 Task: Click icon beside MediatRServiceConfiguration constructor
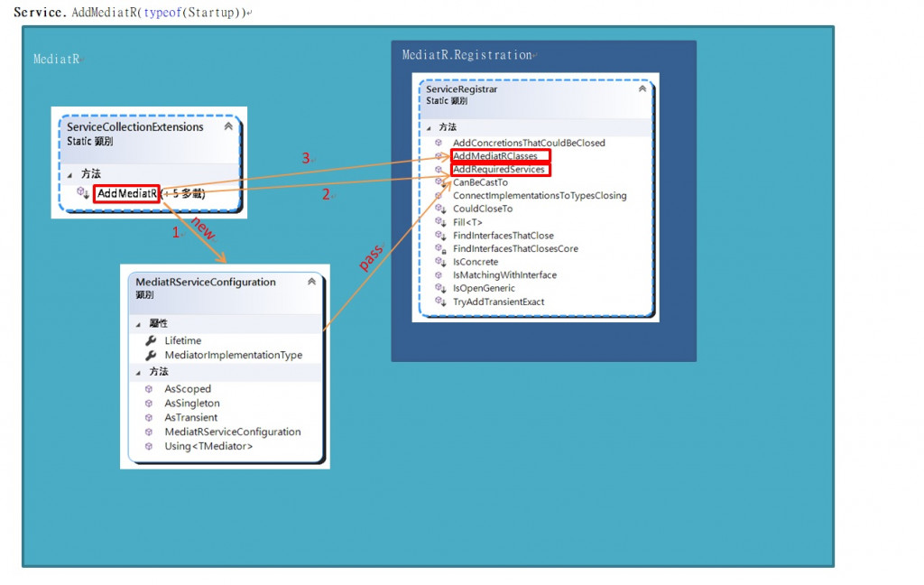pyautogui.click(x=149, y=432)
